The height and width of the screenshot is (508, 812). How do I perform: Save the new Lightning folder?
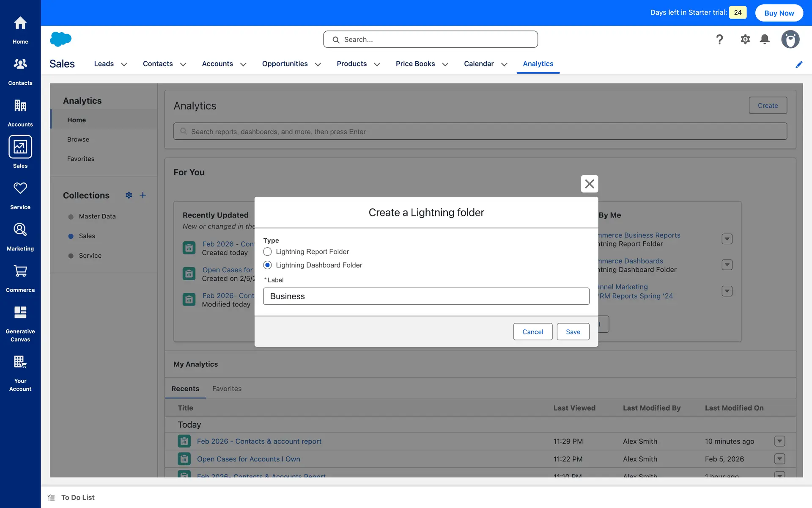pyautogui.click(x=573, y=332)
